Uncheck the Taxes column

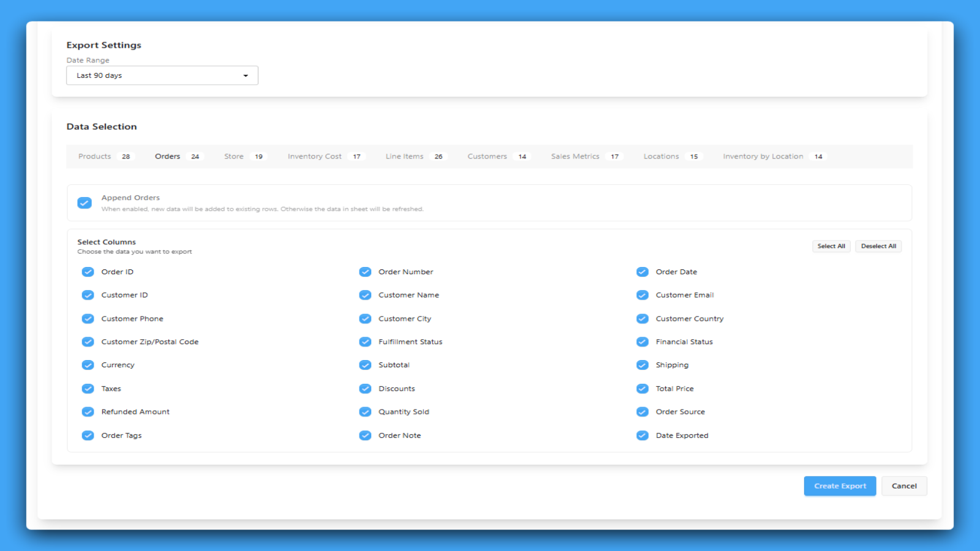point(88,388)
